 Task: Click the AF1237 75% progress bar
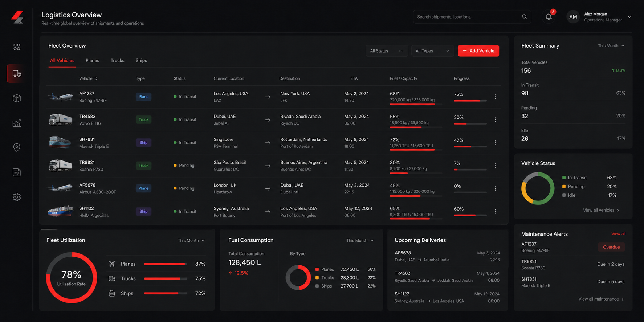[470, 101]
